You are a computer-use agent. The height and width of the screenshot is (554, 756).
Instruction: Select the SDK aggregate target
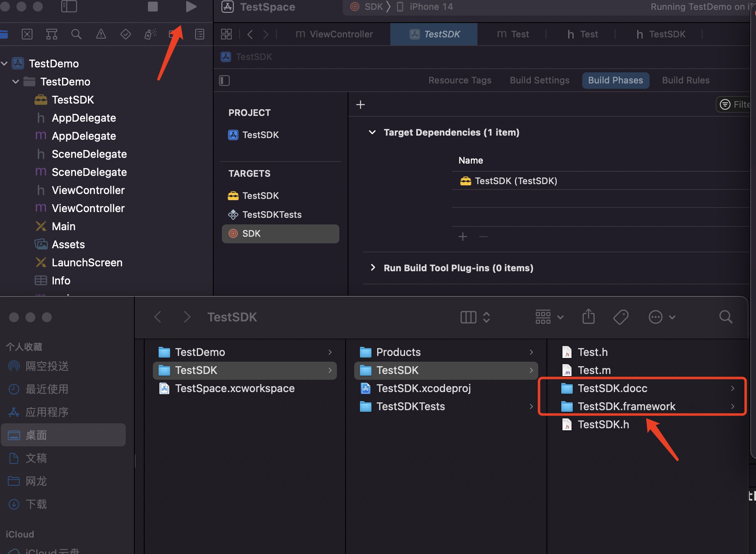point(281,233)
